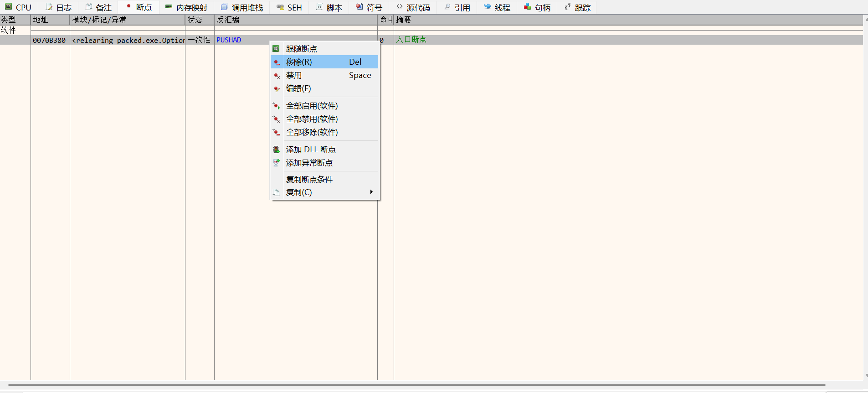Open the 日志 tab
Screen dimensions: 868x393
(x=58, y=7)
